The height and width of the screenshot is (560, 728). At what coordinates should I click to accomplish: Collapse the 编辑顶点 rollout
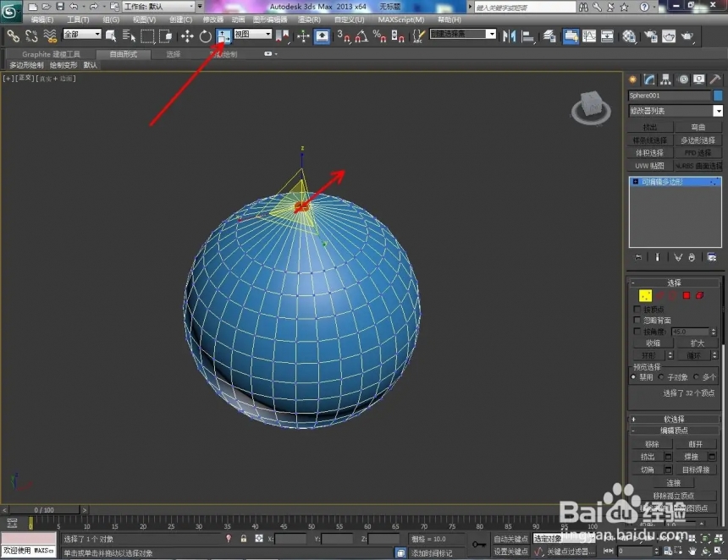[674, 431]
